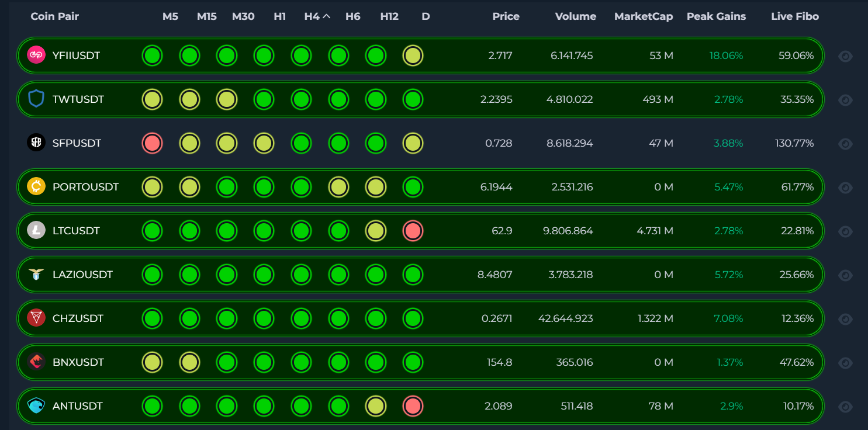Sort by the Live Fibo column header
Image resolution: width=868 pixels, height=430 pixels.
coord(795,16)
